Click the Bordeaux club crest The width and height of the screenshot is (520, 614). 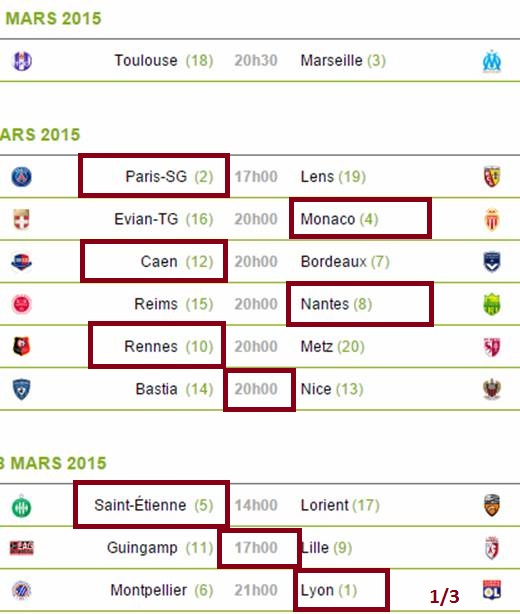click(x=491, y=262)
